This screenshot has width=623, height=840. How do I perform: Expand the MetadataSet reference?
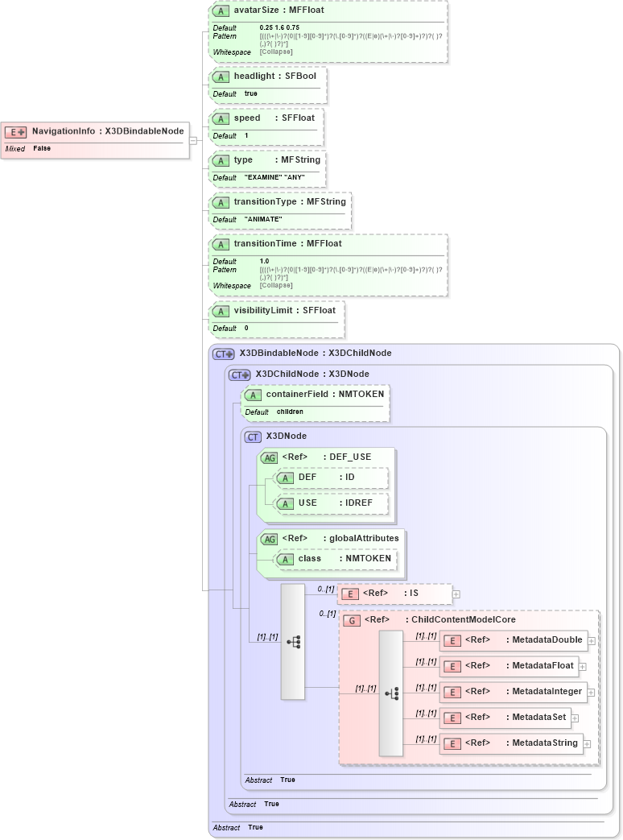[x=575, y=718]
